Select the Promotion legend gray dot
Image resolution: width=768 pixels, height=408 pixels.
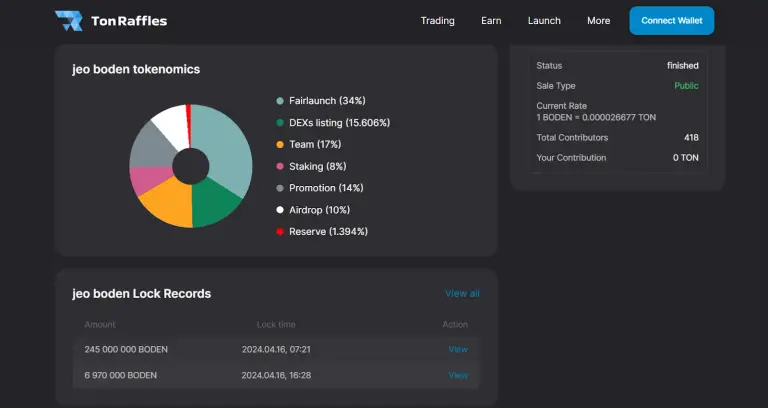(x=280, y=188)
